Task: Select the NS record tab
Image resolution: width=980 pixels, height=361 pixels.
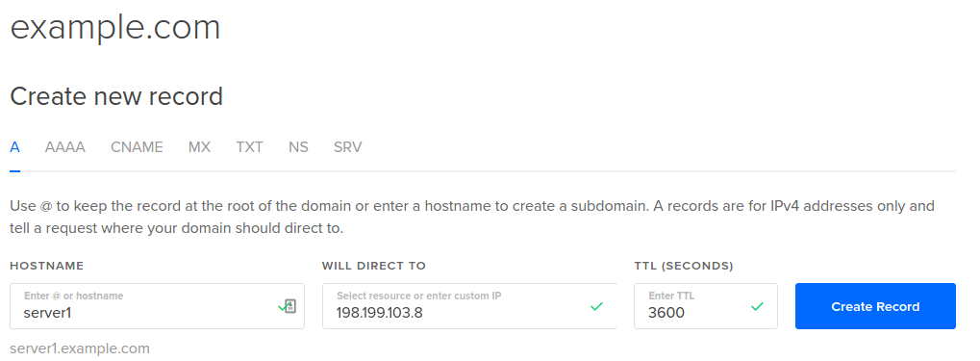Action: (298, 147)
